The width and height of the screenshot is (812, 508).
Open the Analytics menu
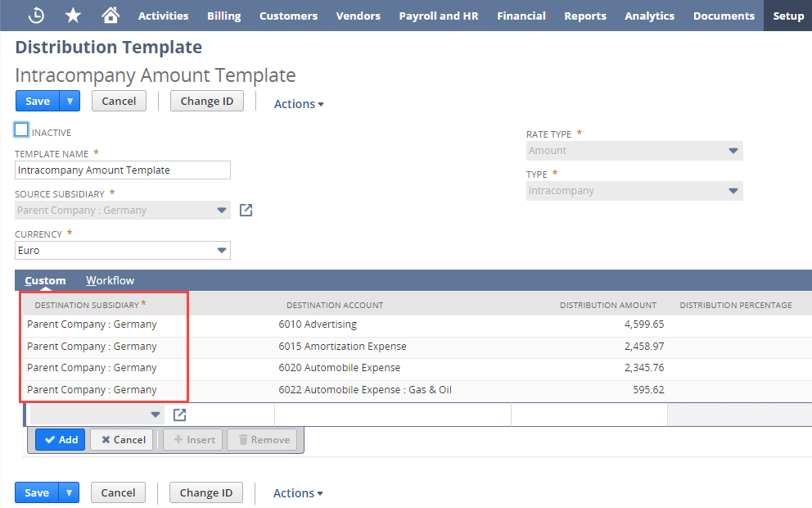(649, 16)
